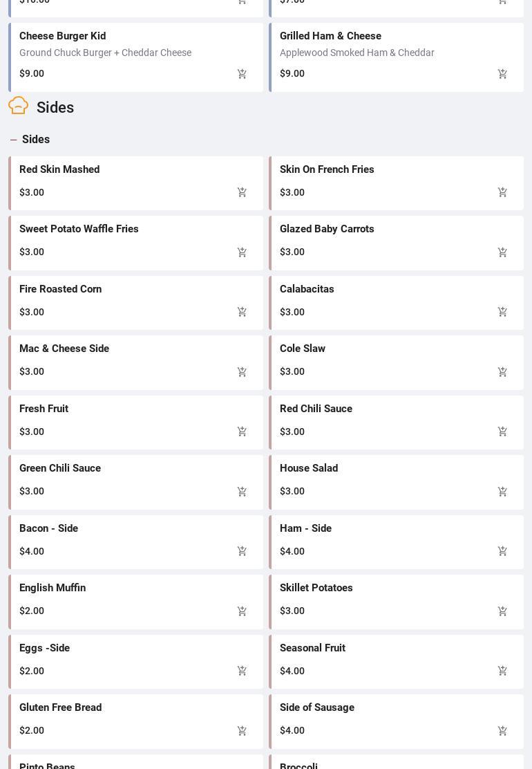
Task: Add Seasonal Fruit to cart
Action: [502, 671]
